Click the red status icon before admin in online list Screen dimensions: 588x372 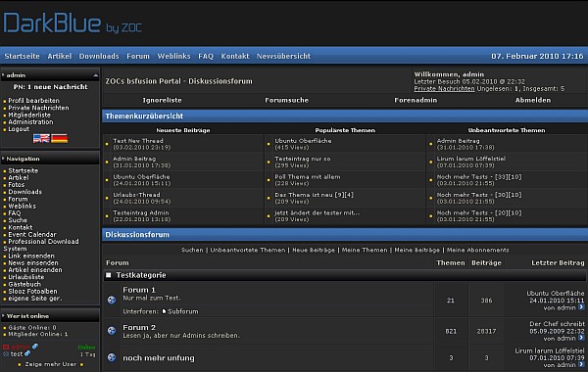point(6,347)
